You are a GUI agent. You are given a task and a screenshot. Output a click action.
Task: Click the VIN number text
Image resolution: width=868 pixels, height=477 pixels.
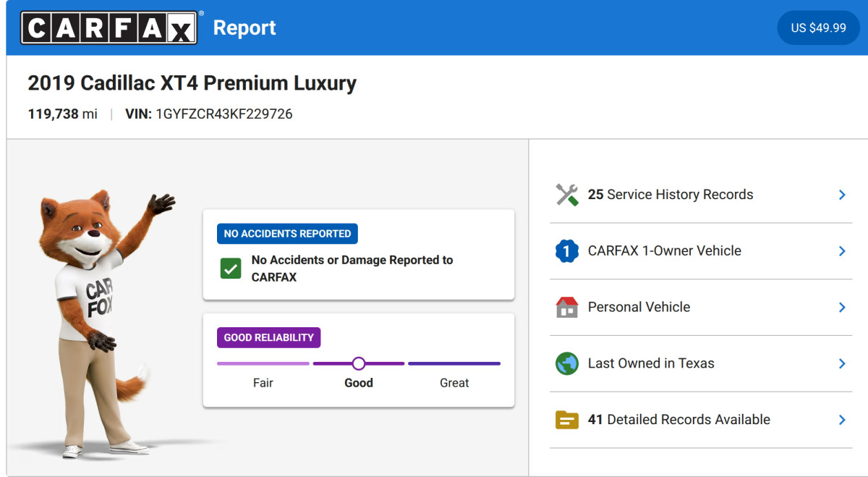[x=224, y=114]
